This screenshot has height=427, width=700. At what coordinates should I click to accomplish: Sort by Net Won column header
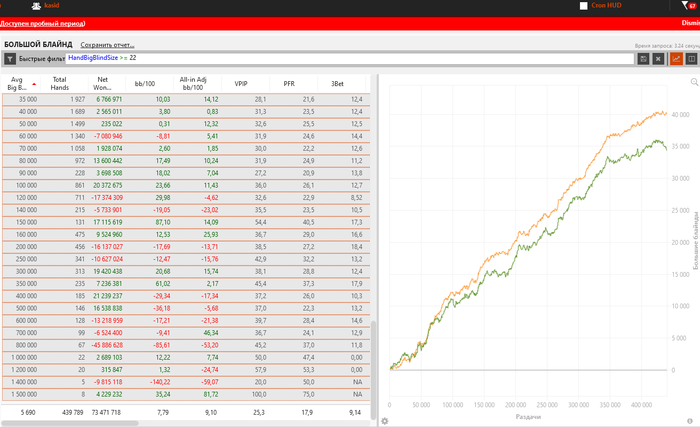102,84
